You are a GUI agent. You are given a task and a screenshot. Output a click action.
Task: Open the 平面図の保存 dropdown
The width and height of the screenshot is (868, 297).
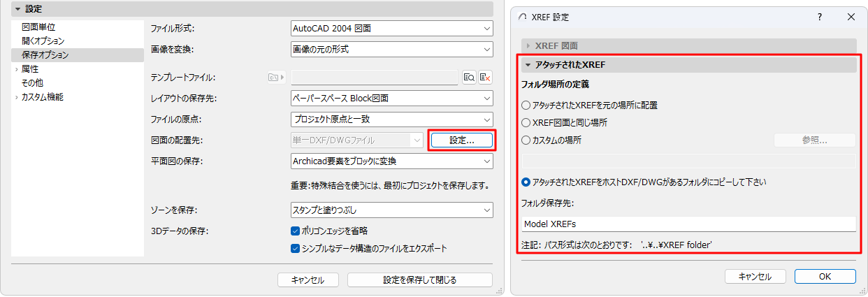pos(392,161)
